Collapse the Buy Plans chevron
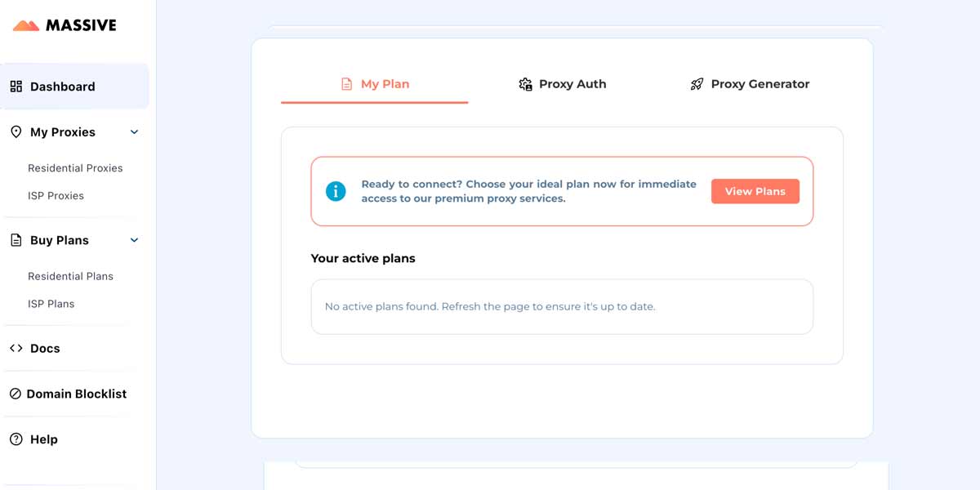Viewport: 980px width, 490px height. point(135,240)
